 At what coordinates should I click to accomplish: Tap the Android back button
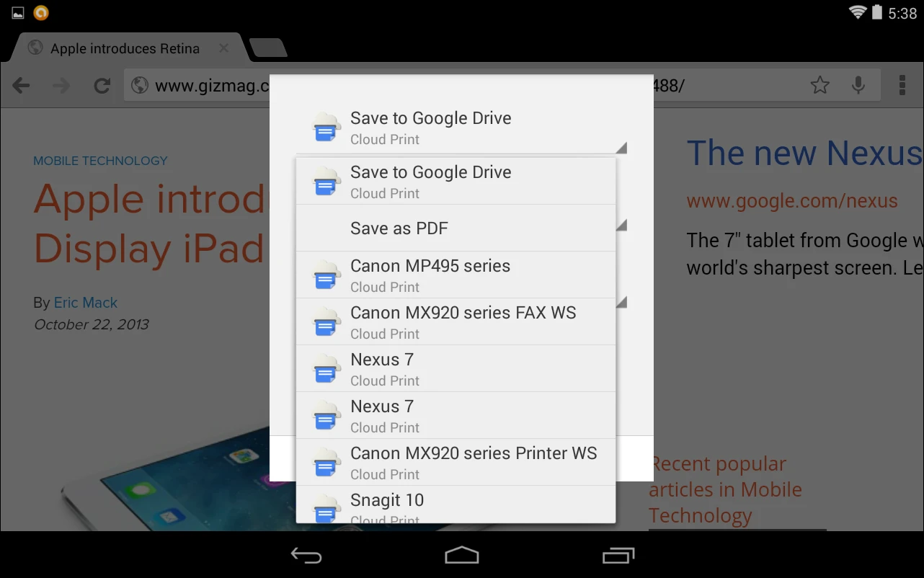coord(306,555)
